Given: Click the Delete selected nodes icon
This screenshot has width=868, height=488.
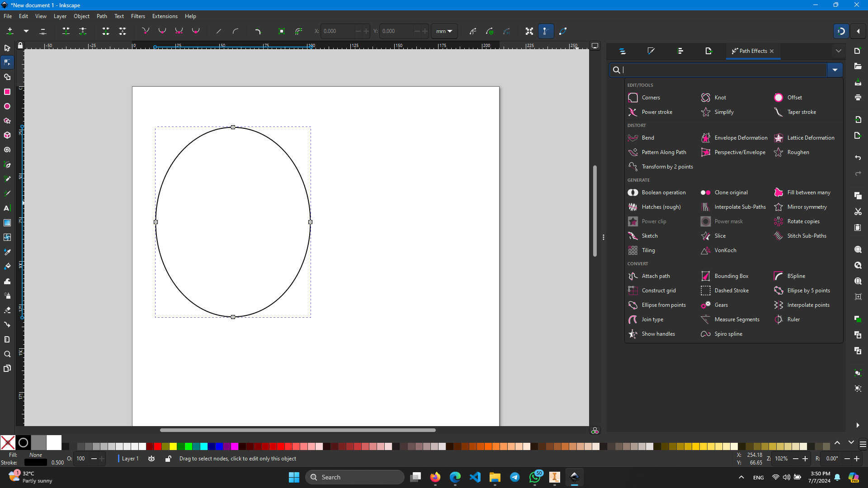Looking at the screenshot, I should coord(43,31).
